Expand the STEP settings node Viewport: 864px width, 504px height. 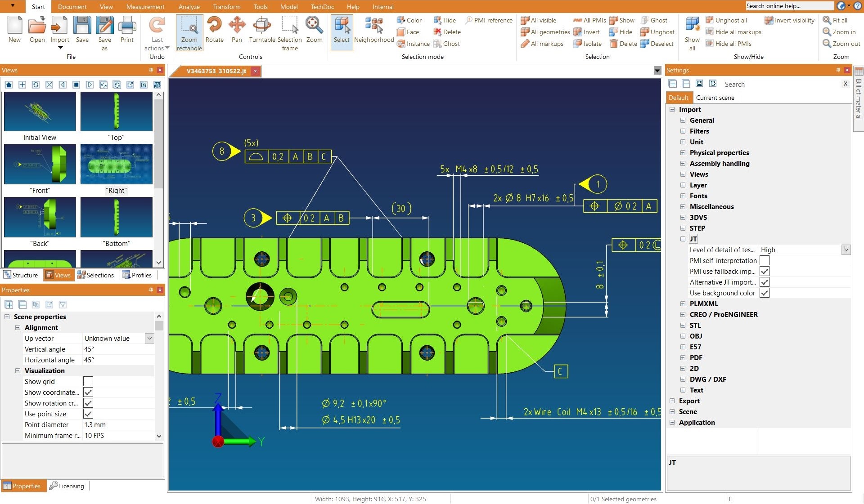coord(682,228)
